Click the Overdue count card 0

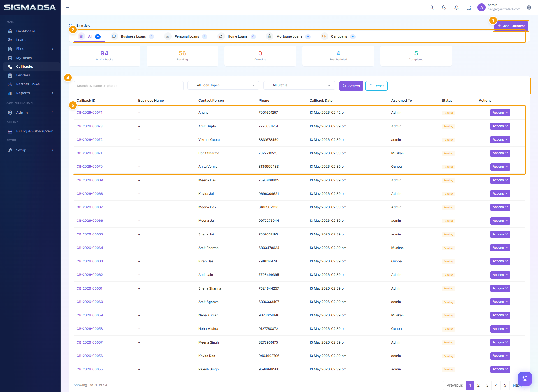click(x=260, y=56)
